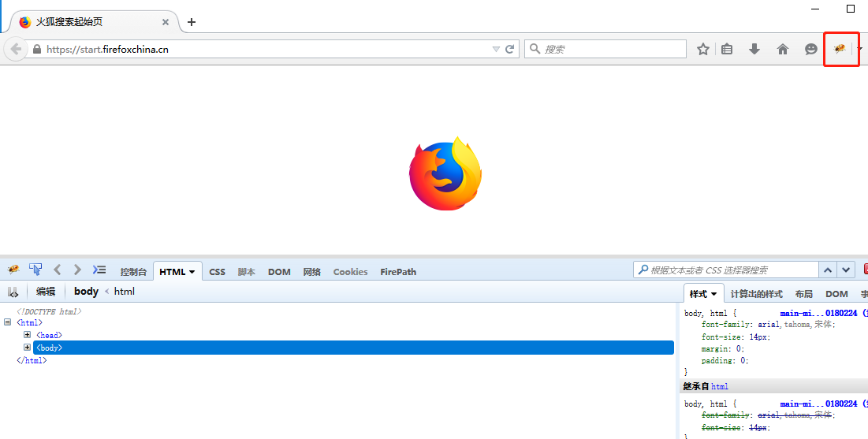Find previous match with up arrow
The width and height of the screenshot is (868, 439).
point(828,270)
